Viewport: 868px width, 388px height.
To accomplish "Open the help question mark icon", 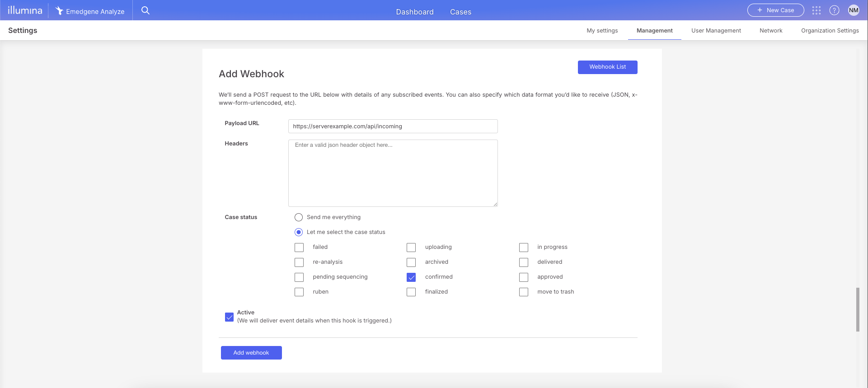I will [834, 10].
